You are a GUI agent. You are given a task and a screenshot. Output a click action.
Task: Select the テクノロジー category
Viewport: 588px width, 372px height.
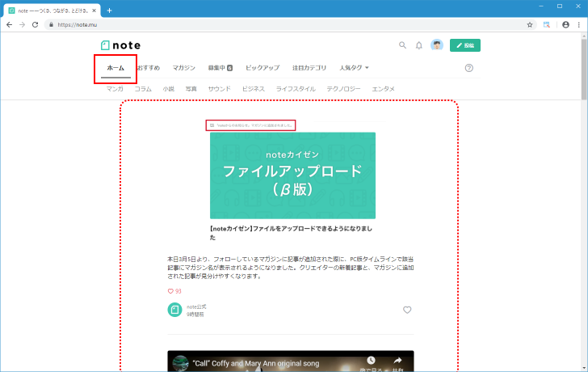343,89
